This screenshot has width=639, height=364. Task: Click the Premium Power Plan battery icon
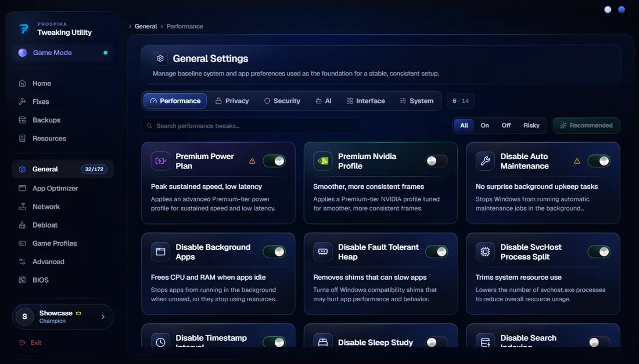pos(160,161)
